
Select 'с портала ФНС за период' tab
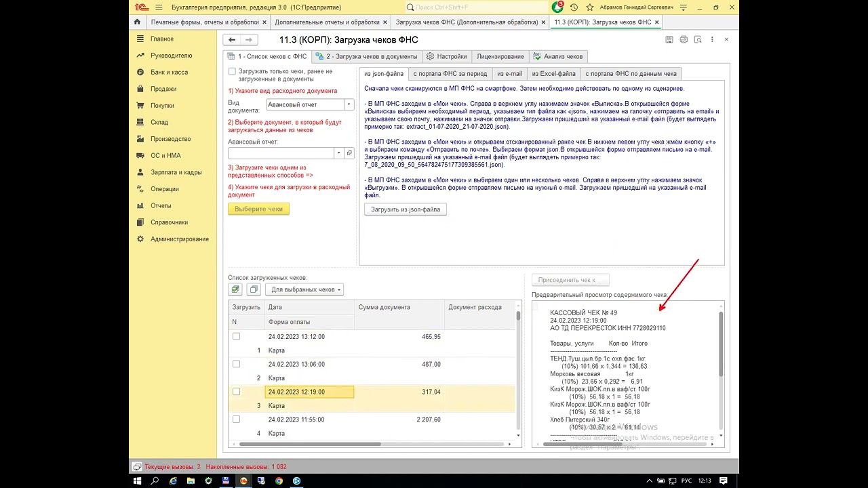click(450, 73)
